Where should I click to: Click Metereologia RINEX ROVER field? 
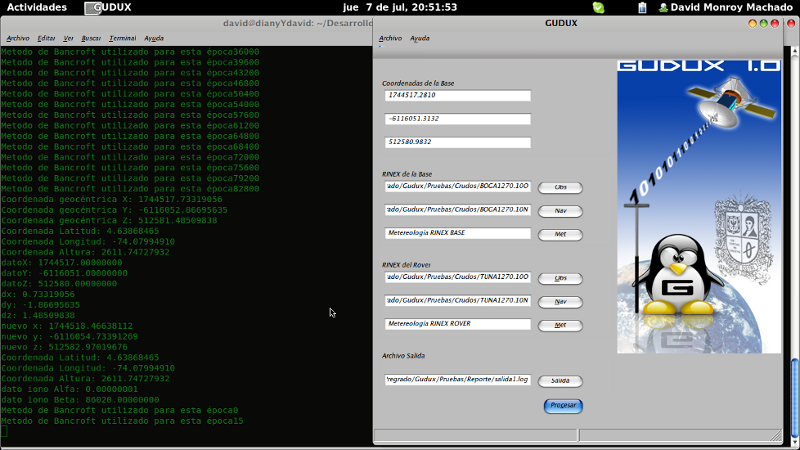(x=458, y=324)
